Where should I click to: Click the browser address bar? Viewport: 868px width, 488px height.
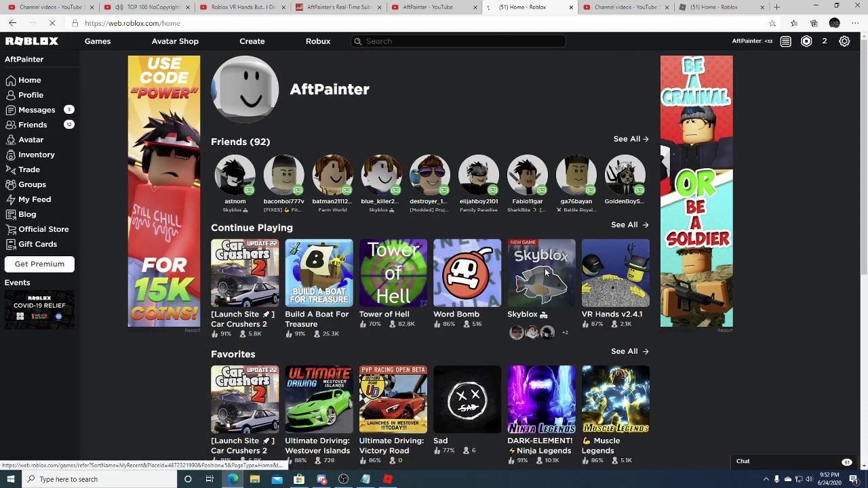(x=420, y=23)
